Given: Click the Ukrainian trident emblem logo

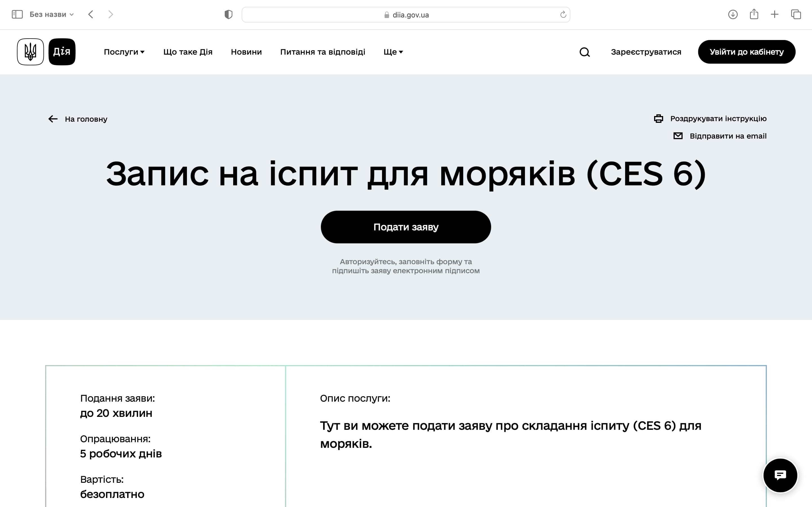Looking at the screenshot, I should pyautogui.click(x=30, y=52).
